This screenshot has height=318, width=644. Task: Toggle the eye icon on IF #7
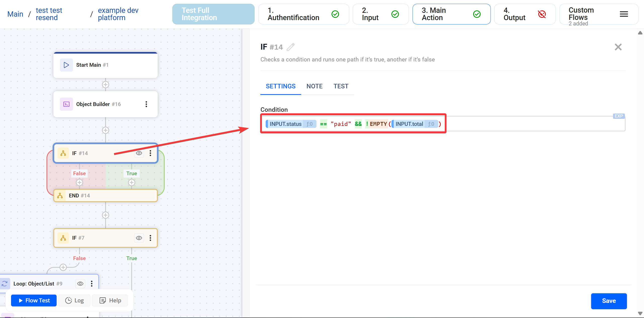pyautogui.click(x=139, y=238)
